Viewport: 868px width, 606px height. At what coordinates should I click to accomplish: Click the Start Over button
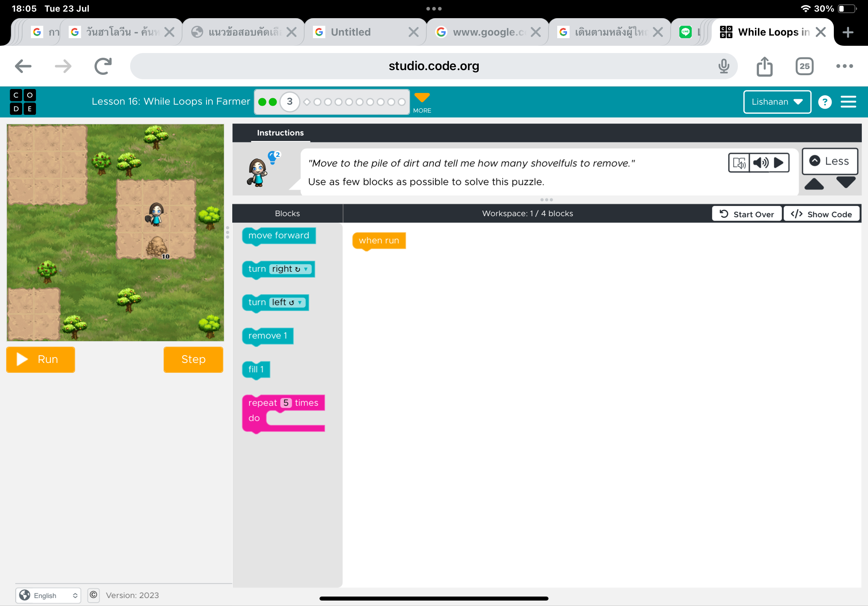746,214
